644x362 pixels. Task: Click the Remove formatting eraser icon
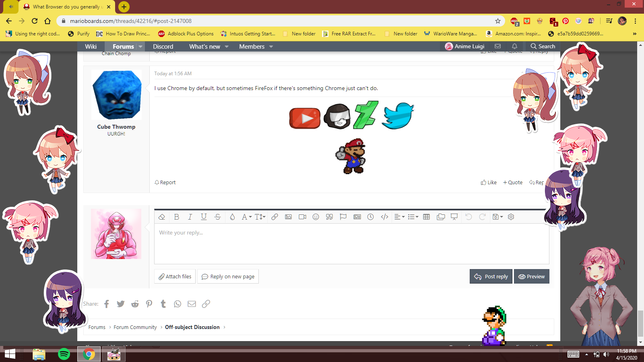pos(162,217)
